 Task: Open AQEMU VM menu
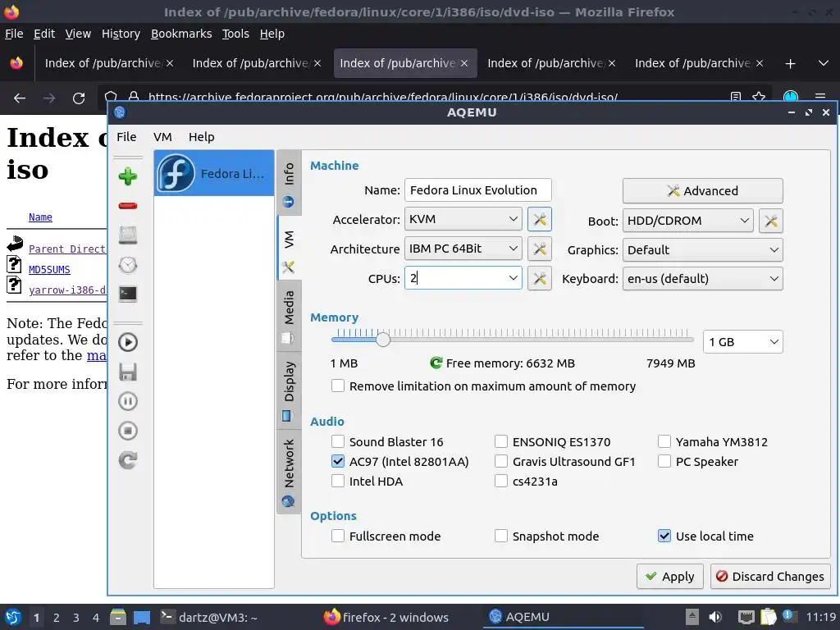click(162, 137)
